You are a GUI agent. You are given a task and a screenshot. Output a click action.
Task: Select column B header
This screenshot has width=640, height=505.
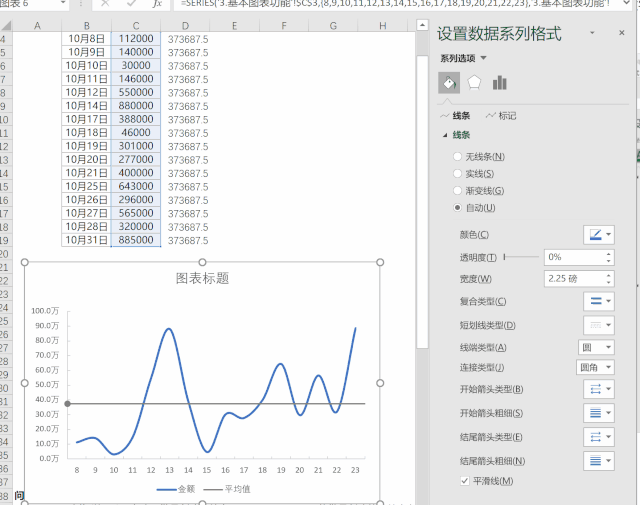(87, 26)
